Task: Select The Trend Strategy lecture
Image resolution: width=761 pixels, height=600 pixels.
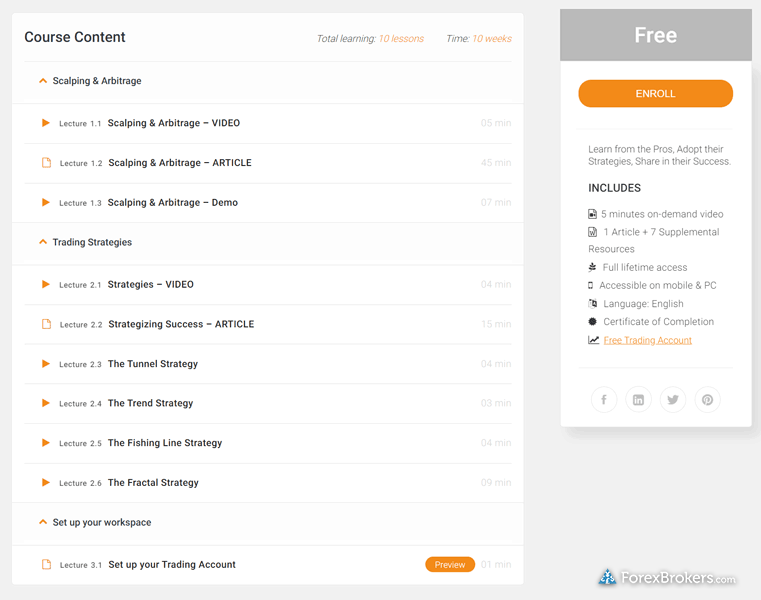Action: [x=150, y=404]
